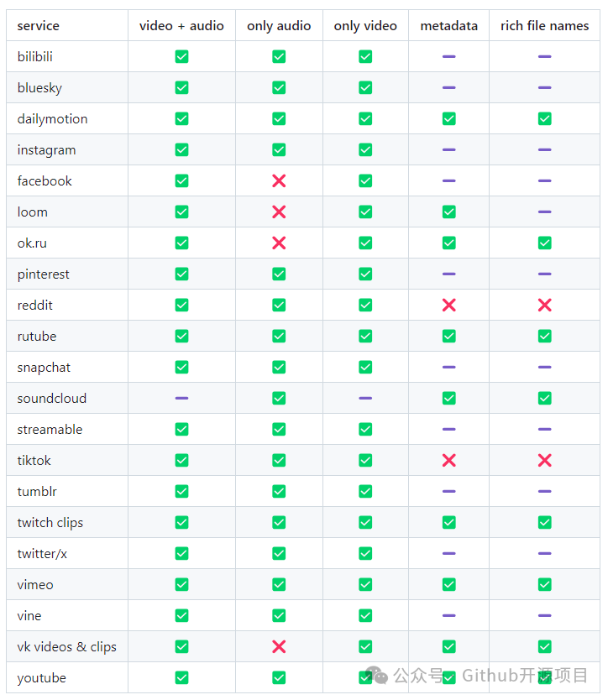Click the loom only audio red cross
The width and height of the screenshot is (608, 700).
(279, 212)
